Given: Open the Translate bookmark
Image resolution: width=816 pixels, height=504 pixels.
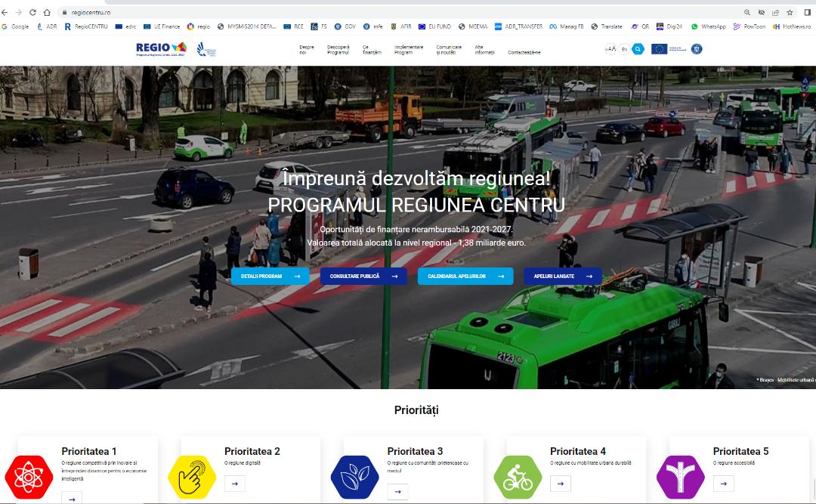Looking at the screenshot, I should (x=607, y=26).
